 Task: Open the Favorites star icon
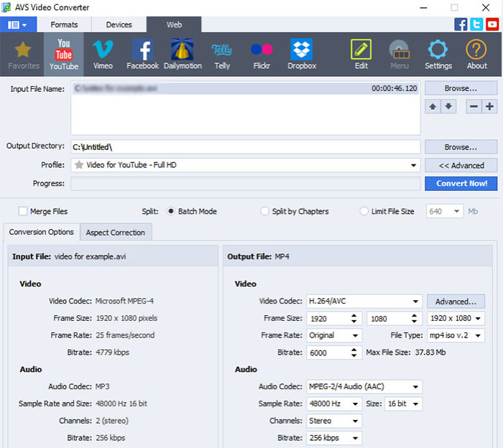(23, 55)
